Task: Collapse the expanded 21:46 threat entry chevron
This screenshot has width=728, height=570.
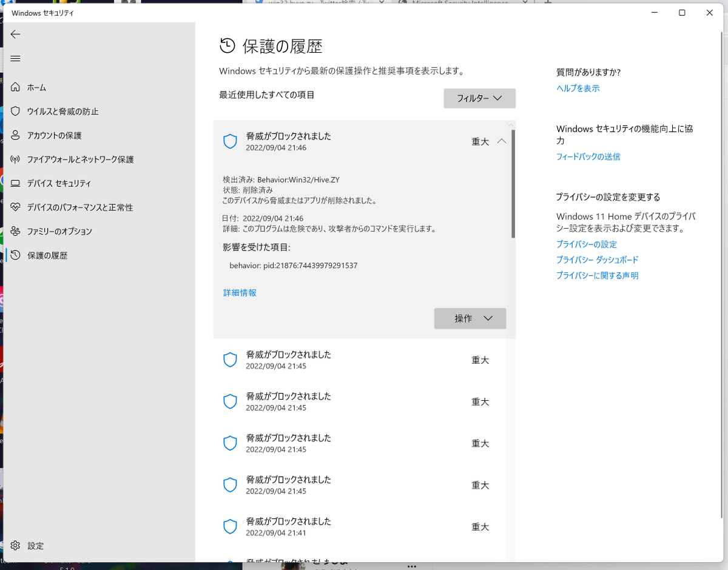Action: [x=501, y=141]
